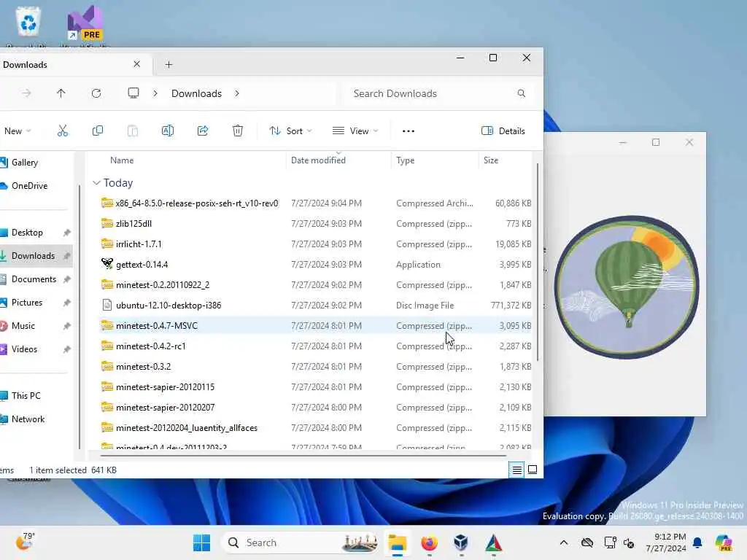This screenshot has height=560, width=747.
Task: Click the horizontal scrollbar under file list
Action: (x=303, y=456)
